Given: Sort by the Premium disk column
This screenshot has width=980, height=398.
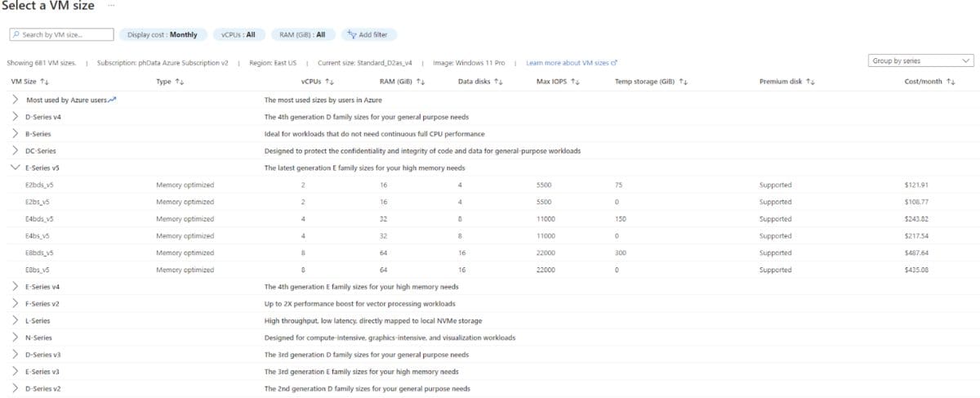Looking at the screenshot, I should click(x=787, y=82).
